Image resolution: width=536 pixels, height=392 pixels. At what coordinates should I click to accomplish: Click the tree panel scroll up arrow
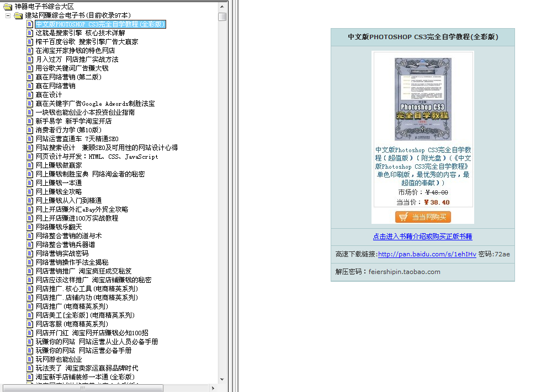click(222, 7)
